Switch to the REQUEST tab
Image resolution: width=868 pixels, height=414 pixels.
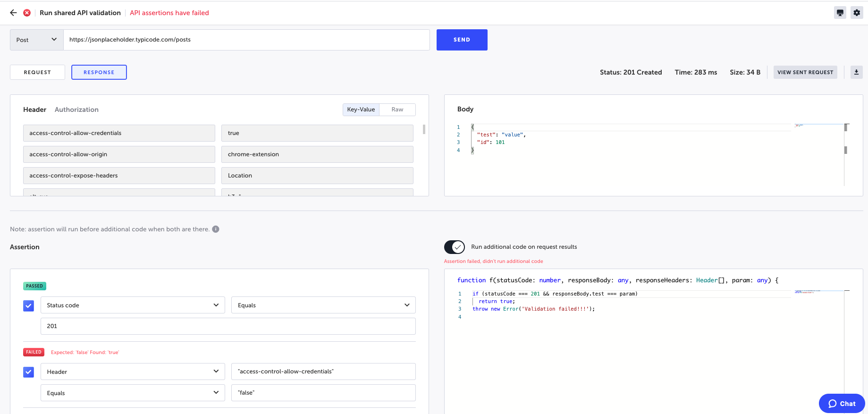click(x=37, y=72)
